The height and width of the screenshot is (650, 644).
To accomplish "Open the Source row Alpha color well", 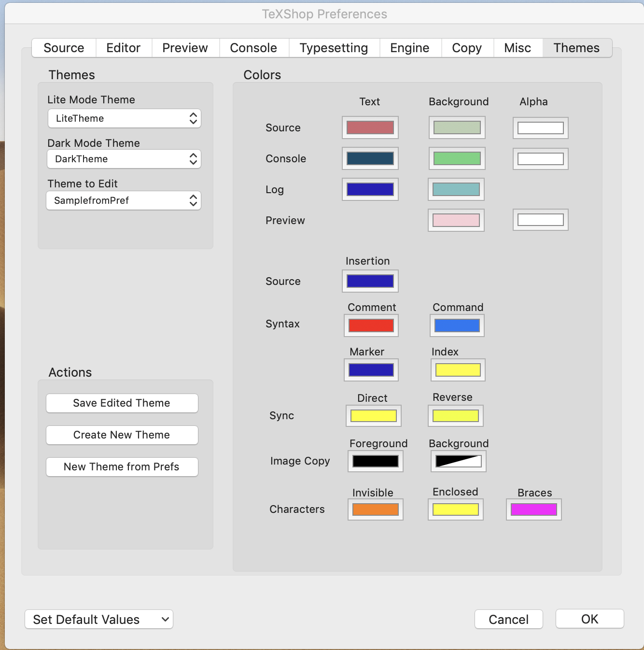I will pos(541,128).
